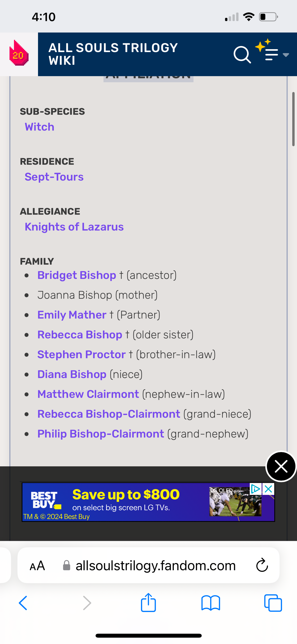This screenshot has width=297, height=644.
Task: Open Matthew Clairmont family link
Action: click(x=88, y=394)
